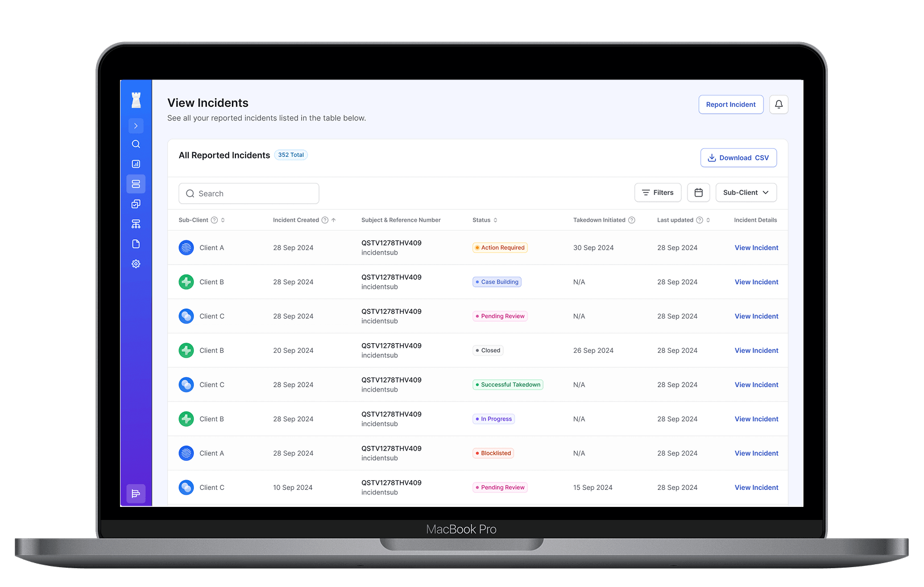Viewport: 924px width, 587px height.
Task: Open the Sub-Client dropdown
Action: tap(746, 192)
